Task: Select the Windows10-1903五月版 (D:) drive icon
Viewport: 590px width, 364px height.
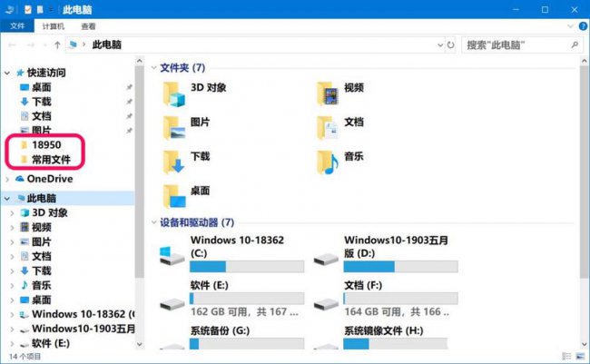Action: (326, 259)
